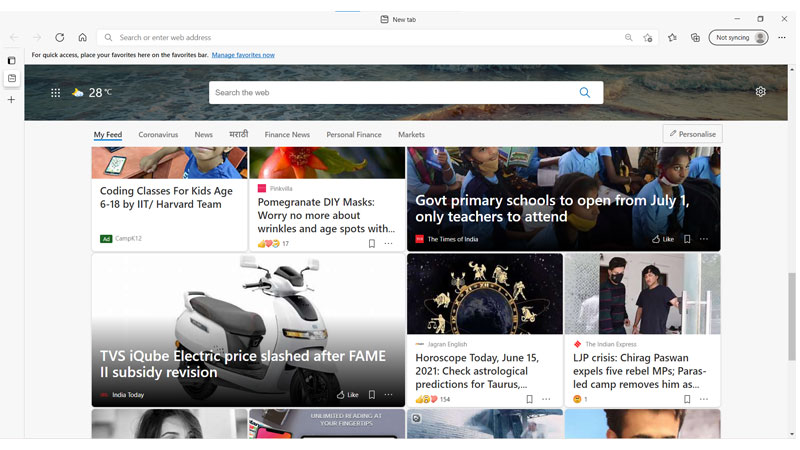Refresh the page with the reload icon
This screenshot has width=800, height=450.
click(60, 37)
